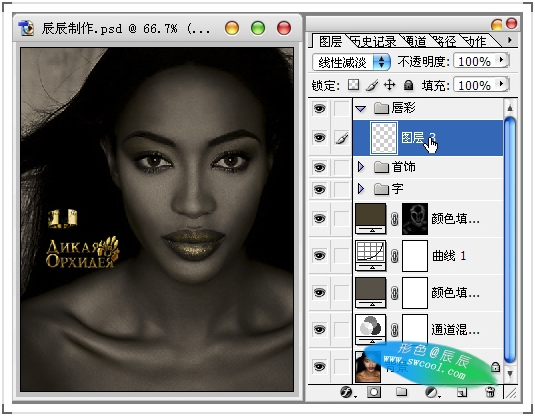Click the 唇彩 group folder icon
The image size is (535, 416).
[x=381, y=109]
